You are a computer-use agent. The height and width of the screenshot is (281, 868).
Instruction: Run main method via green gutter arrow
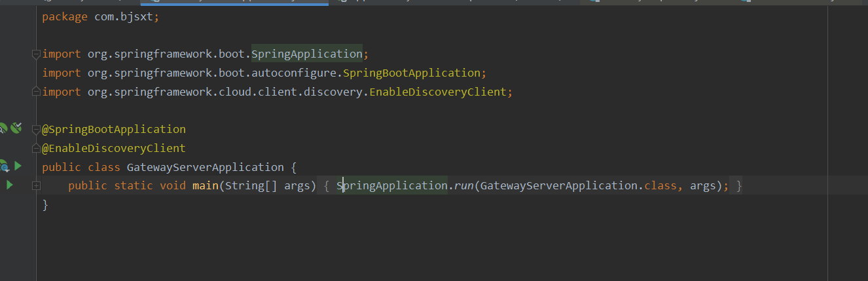[9, 185]
